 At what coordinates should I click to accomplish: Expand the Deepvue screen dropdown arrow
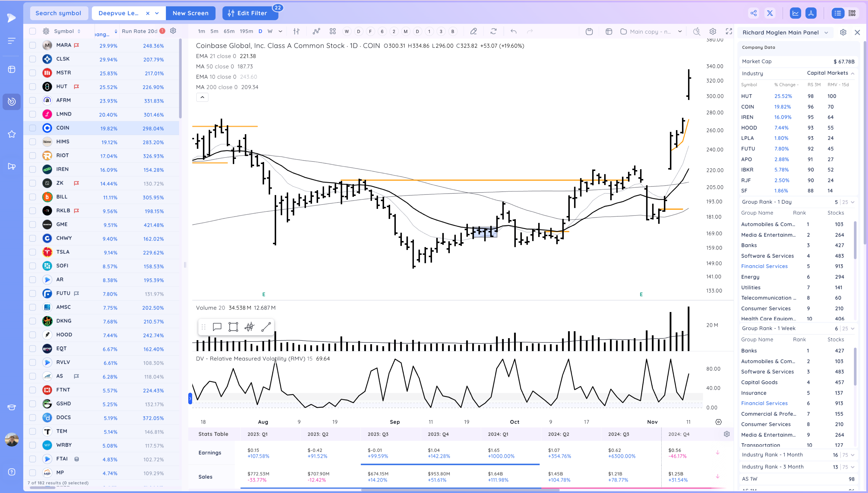(157, 13)
